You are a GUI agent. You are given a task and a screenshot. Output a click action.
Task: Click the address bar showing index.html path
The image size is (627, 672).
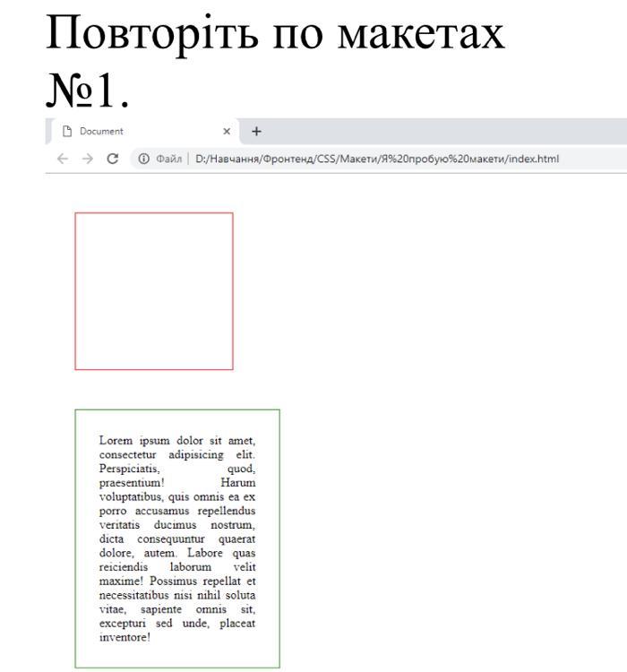pyautogui.click(x=377, y=159)
